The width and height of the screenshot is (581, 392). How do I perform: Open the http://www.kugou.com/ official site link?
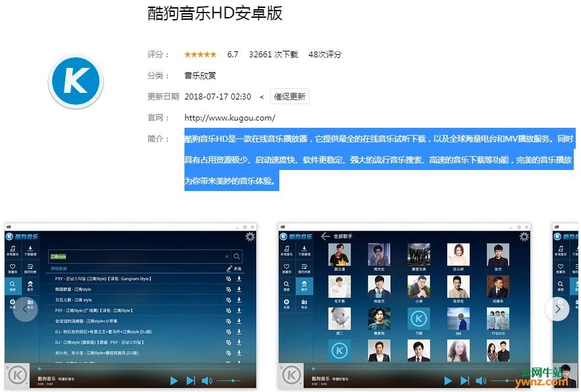coord(230,118)
